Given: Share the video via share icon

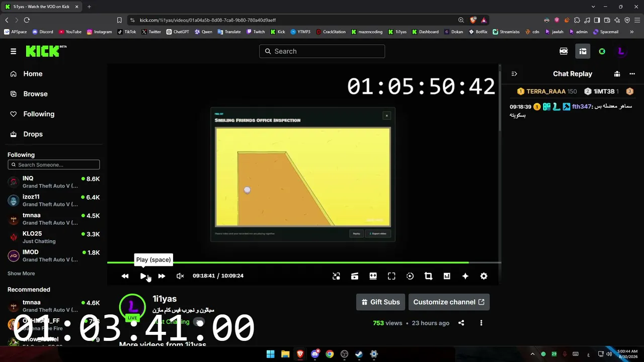Looking at the screenshot, I should click(x=461, y=323).
